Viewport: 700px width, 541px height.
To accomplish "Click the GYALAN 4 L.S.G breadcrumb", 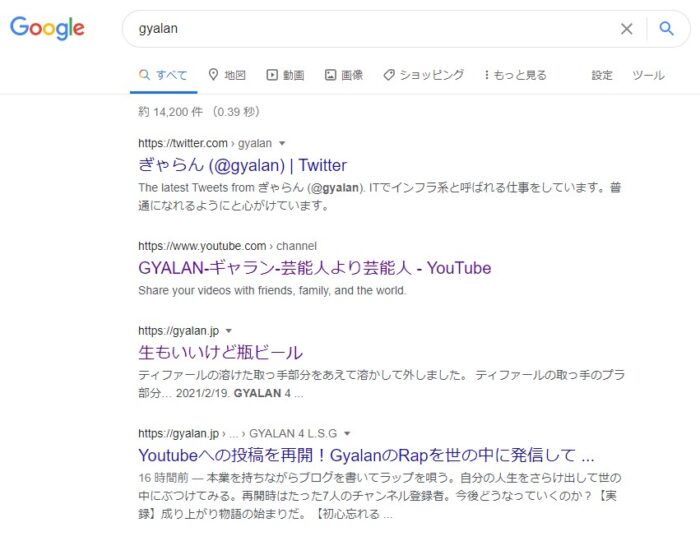I will tap(293, 433).
